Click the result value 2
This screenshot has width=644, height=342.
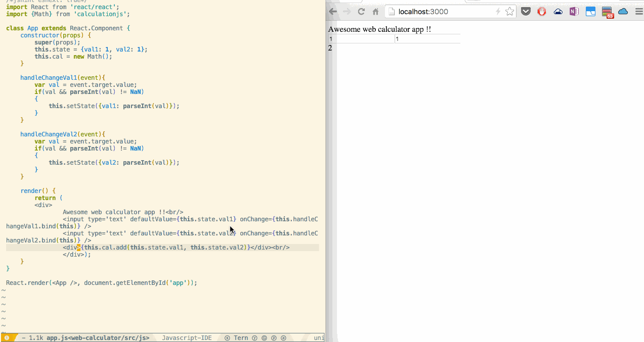pyautogui.click(x=330, y=48)
